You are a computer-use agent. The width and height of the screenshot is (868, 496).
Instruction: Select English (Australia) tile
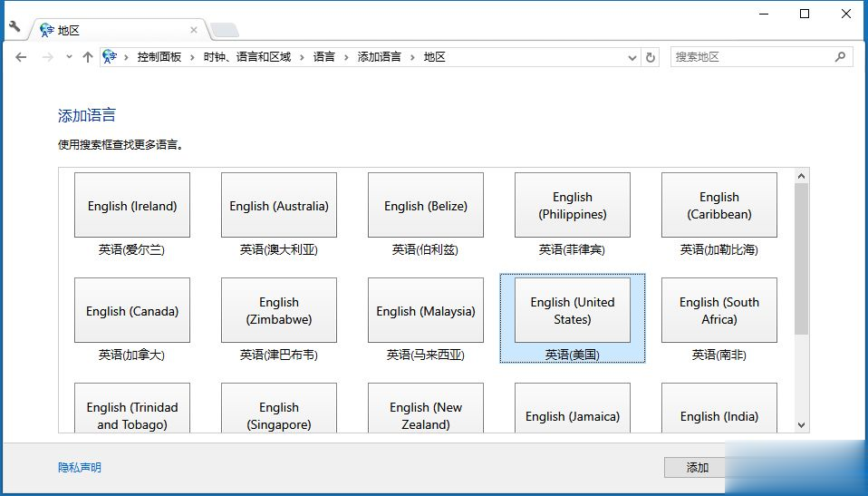[279, 205]
